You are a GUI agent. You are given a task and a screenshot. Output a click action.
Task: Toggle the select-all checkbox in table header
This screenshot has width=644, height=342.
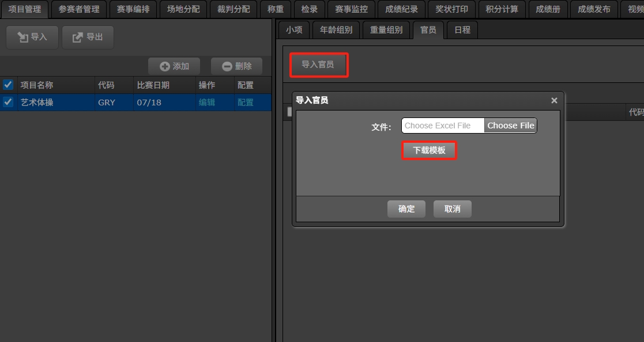8,85
